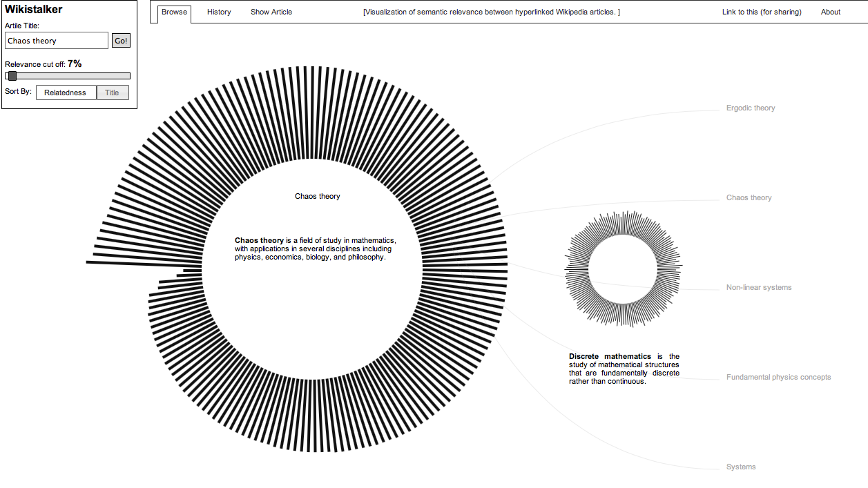Screen dimensions: 868x488
Task: Click the relevance cut off slider handle
Action: click(x=12, y=76)
